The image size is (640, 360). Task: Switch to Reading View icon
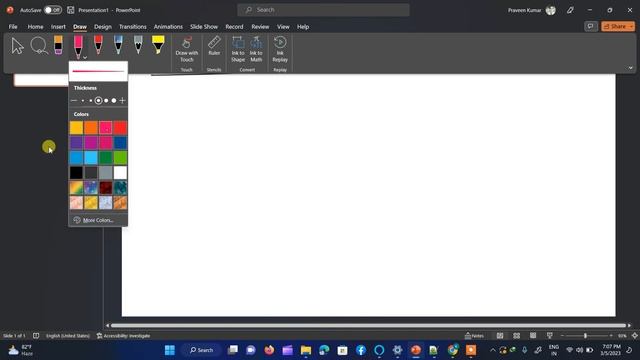[x=533, y=336]
